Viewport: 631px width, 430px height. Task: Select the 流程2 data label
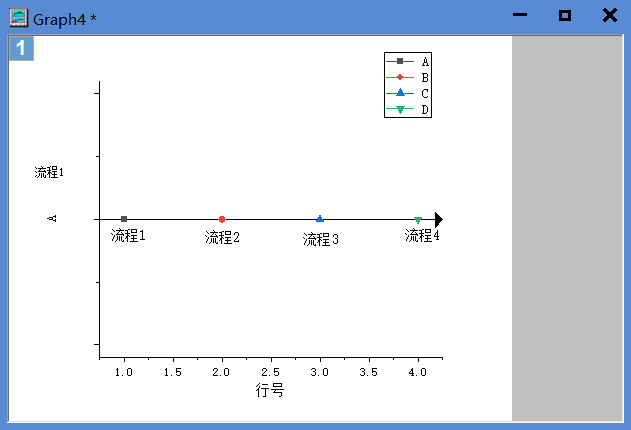coord(222,237)
